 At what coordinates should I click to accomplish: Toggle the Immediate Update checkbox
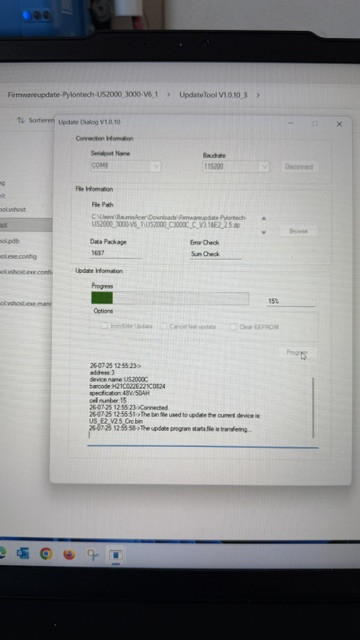104,326
